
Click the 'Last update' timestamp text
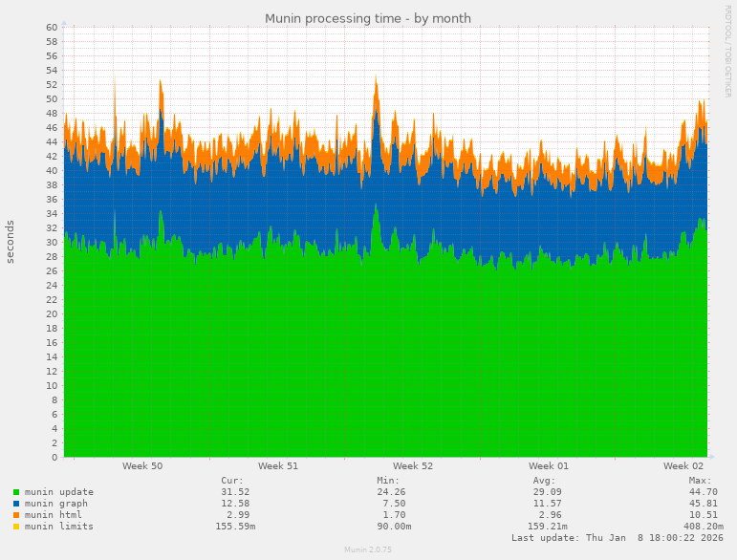coord(618,537)
